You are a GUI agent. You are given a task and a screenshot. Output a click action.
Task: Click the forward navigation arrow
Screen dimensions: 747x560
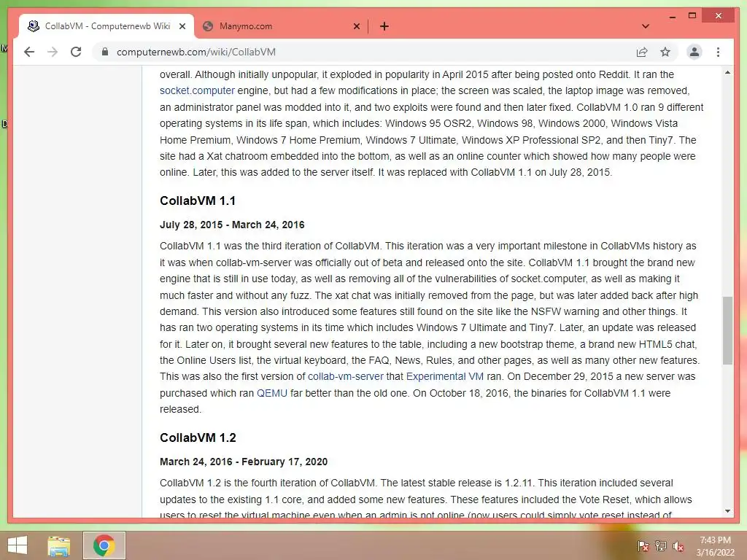click(x=53, y=52)
